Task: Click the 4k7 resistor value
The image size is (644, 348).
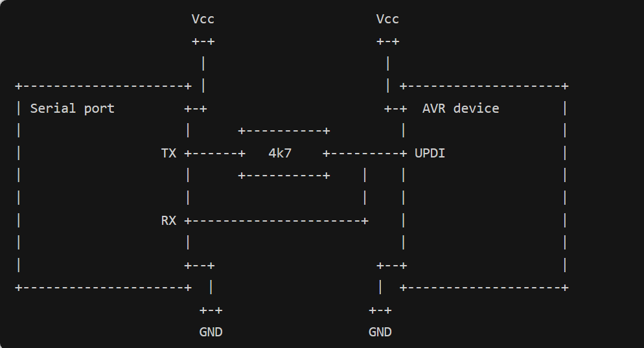Action: point(280,153)
